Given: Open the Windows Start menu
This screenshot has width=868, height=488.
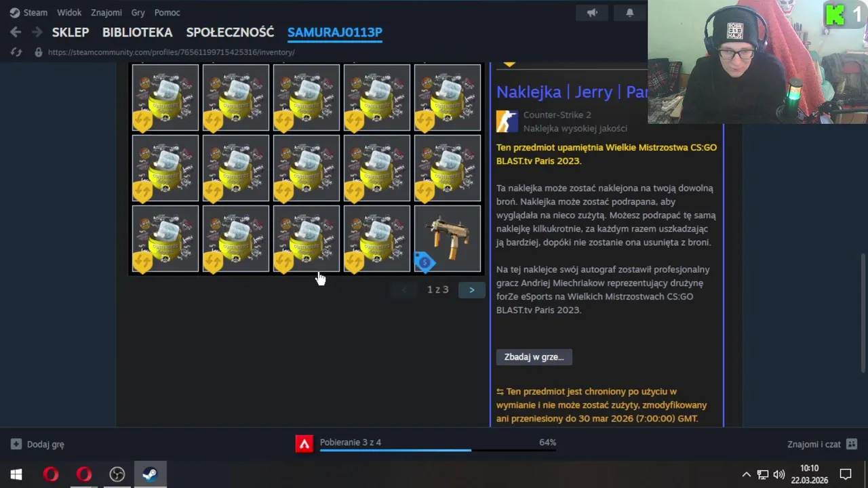Looking at the screenshot, I should coord(16,474).
